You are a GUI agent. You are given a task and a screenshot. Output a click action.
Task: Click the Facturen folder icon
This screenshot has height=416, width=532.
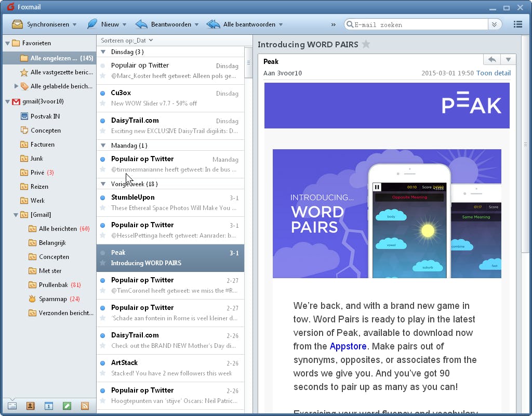24,145
